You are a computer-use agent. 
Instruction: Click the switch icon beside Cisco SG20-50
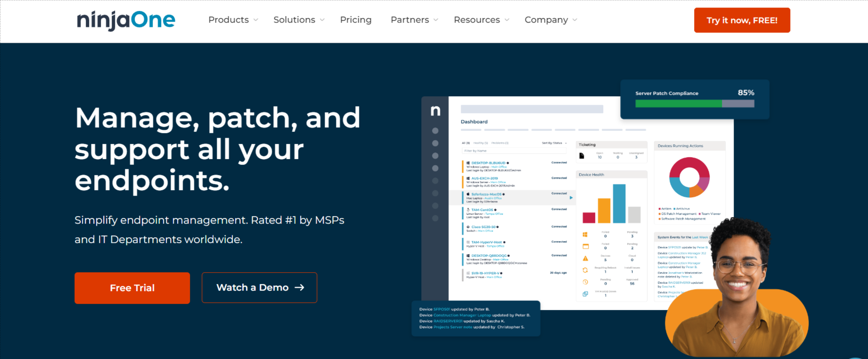click(468, 227)
